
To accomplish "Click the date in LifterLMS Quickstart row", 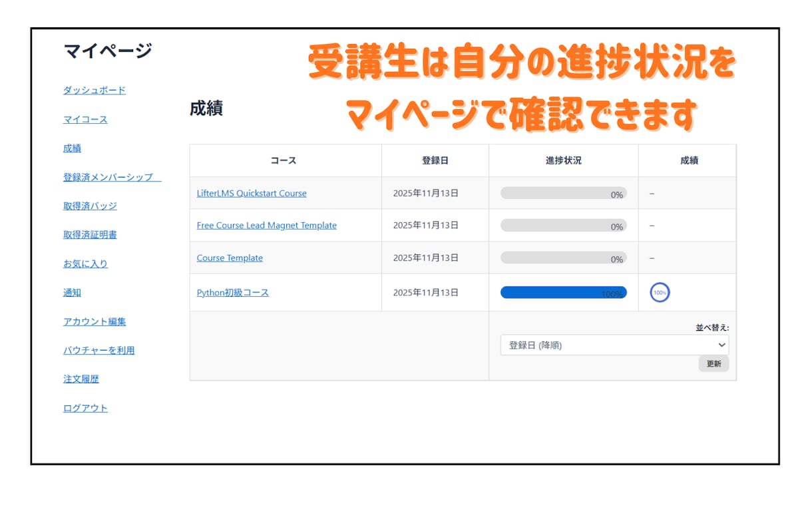I will pos(426,194).
